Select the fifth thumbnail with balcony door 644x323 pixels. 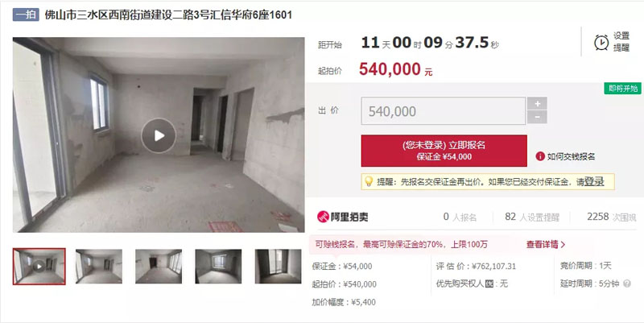pos(278,267)
